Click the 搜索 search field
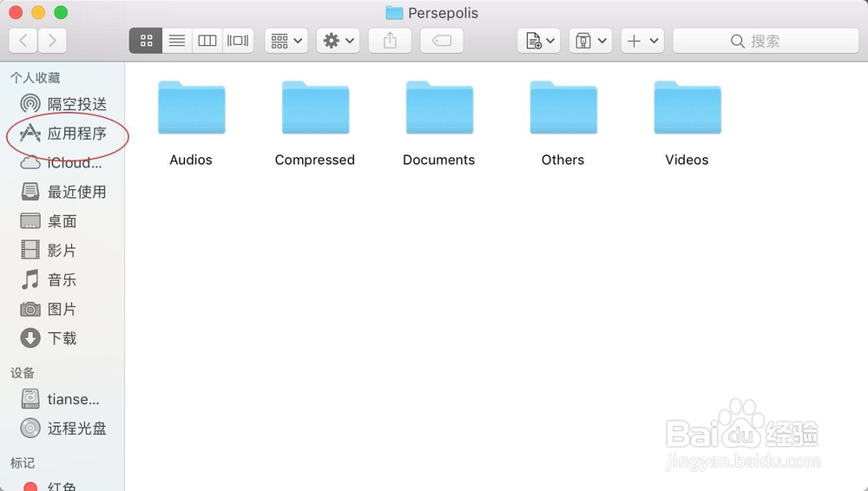 [x=766, y=41]
